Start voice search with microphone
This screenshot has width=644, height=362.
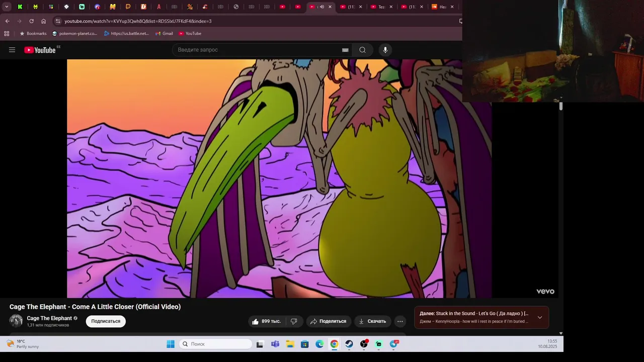(385, 50)
